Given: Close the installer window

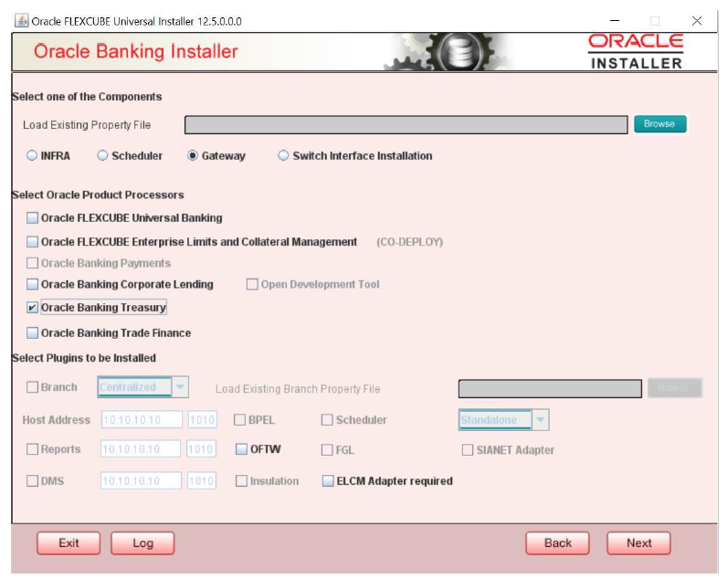Looking at the screenshot, I should pos(696,21).
